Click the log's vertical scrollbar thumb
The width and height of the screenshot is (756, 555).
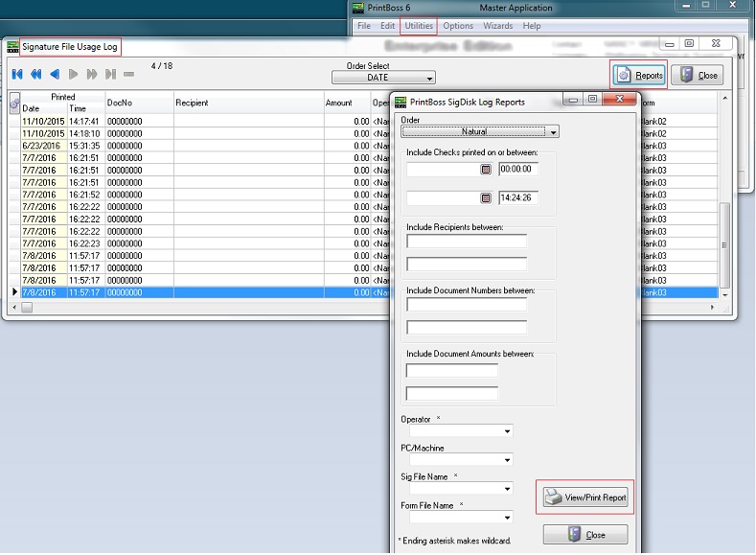(x=724, y=245)
